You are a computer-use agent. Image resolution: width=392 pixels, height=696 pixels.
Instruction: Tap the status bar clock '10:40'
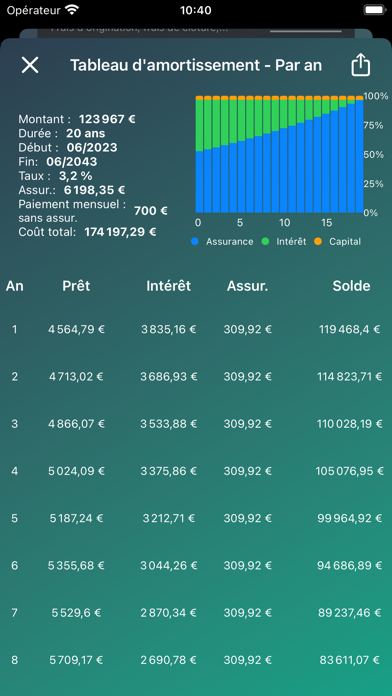point(196,10)
